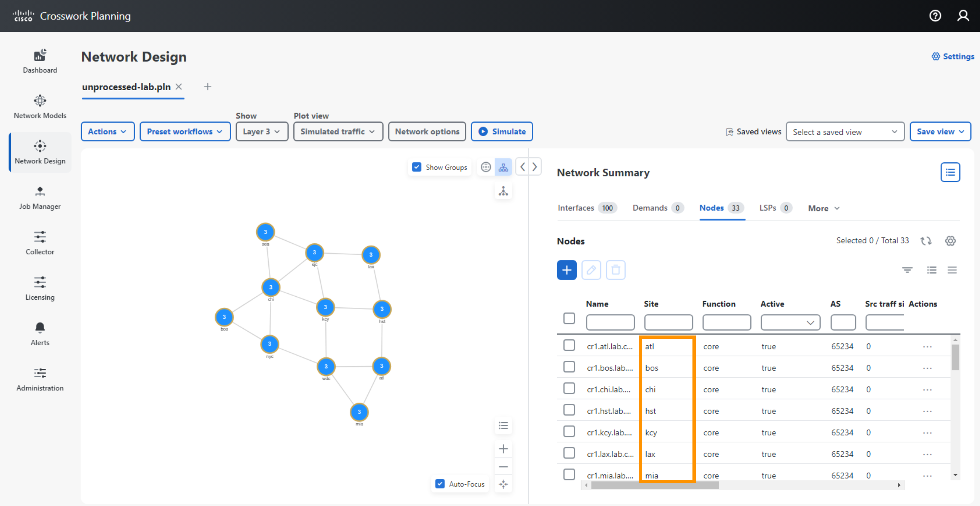This screenshot has height=506, width=980.
Task: Click the edit pencil icon in Nodes
Action: click(x=591, y=270)
